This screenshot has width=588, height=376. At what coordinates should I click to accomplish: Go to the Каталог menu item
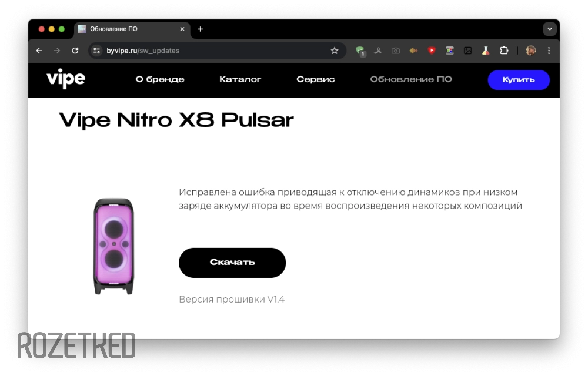[x=240, y=79]
